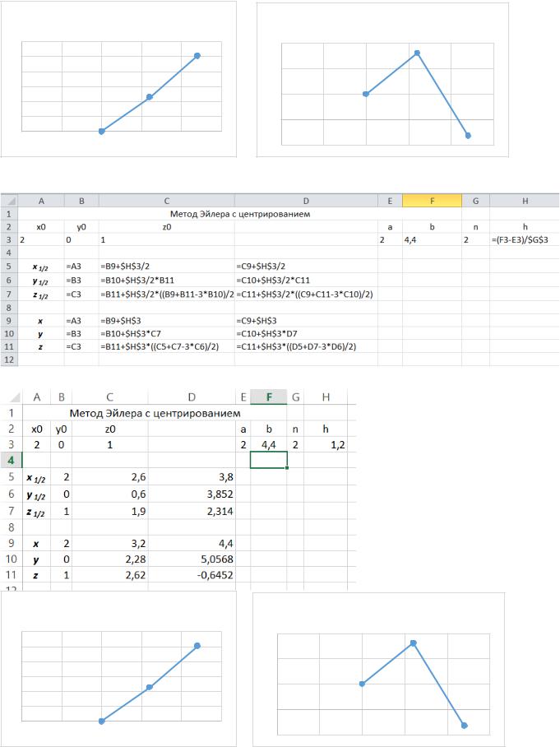Select green column F header in results sheet
Image resolution: width=560 pixels, height=747 pixels.
pos(269,397)
